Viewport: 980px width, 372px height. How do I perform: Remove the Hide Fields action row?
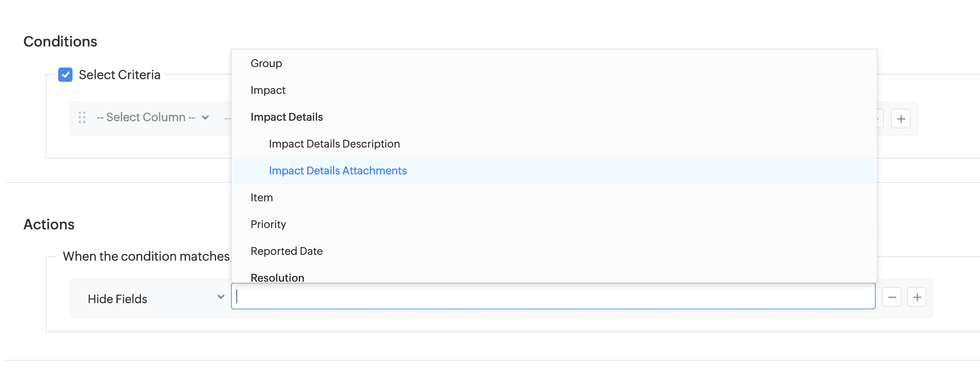coord(891,298)
